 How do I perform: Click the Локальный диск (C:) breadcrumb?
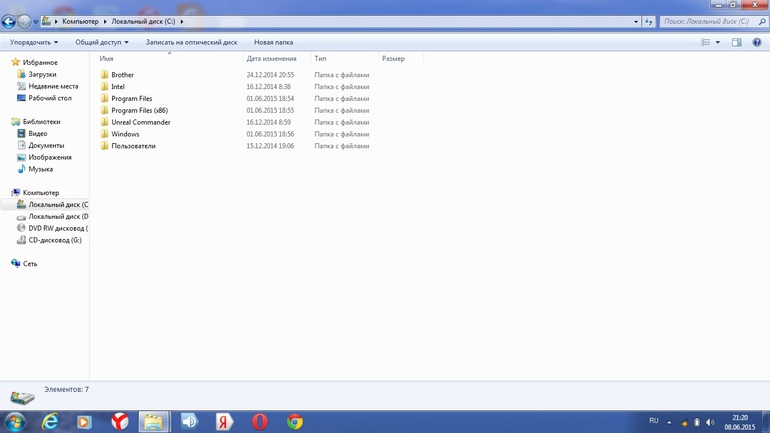click(x=143, y=22)
